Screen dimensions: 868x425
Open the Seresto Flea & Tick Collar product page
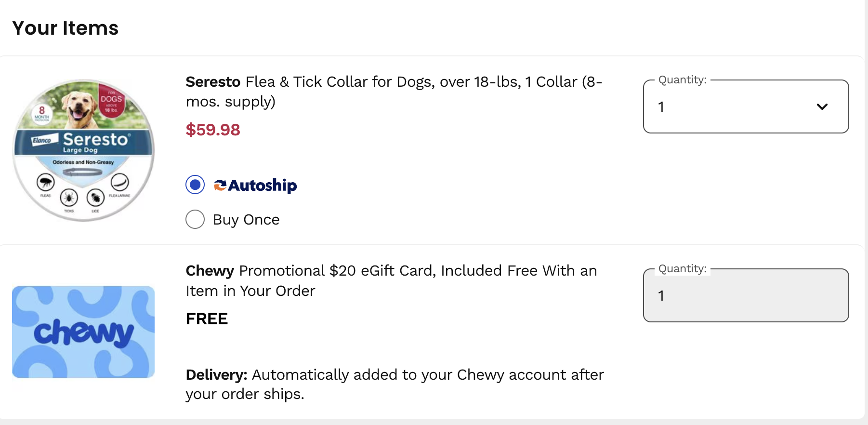[393, 91]
